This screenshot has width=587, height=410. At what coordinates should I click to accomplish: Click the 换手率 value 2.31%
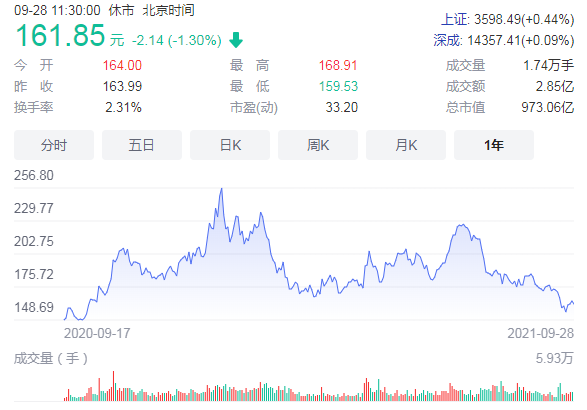coord(123,107)
